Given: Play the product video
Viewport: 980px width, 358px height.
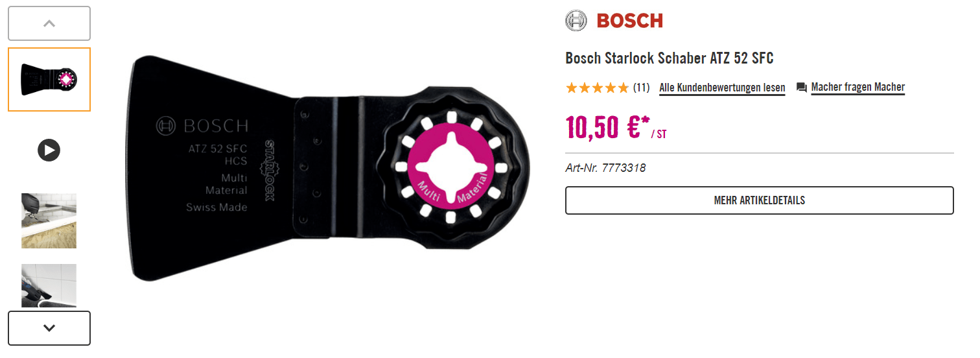Looking at the screenshot, I should click(x=49, y=150).
